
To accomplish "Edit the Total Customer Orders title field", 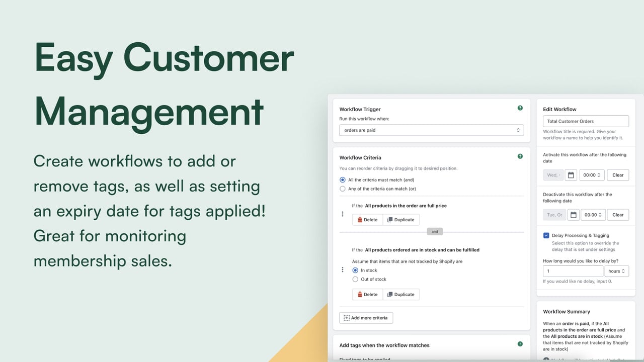I will 586,121.
